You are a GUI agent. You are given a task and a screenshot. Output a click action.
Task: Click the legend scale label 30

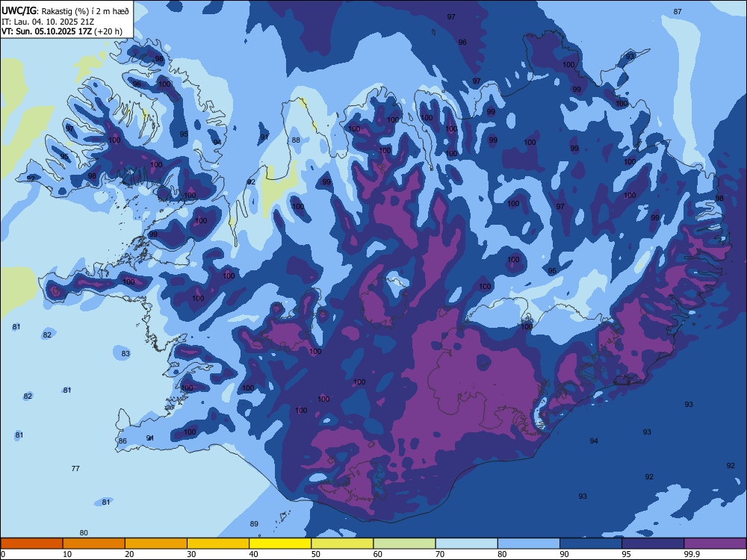(191, 554)
